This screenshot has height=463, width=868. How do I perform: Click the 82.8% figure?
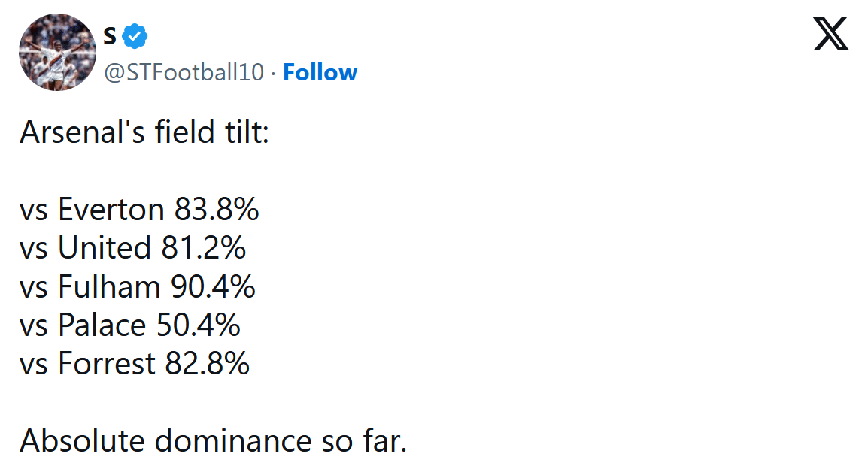click(207, 364)
